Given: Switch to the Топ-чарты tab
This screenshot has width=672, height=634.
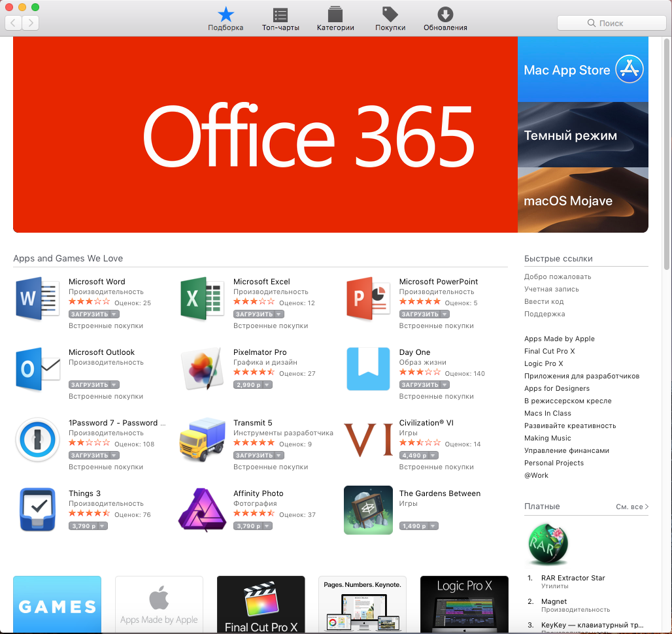Looking at the screenshot, I should tap(280, 19).
